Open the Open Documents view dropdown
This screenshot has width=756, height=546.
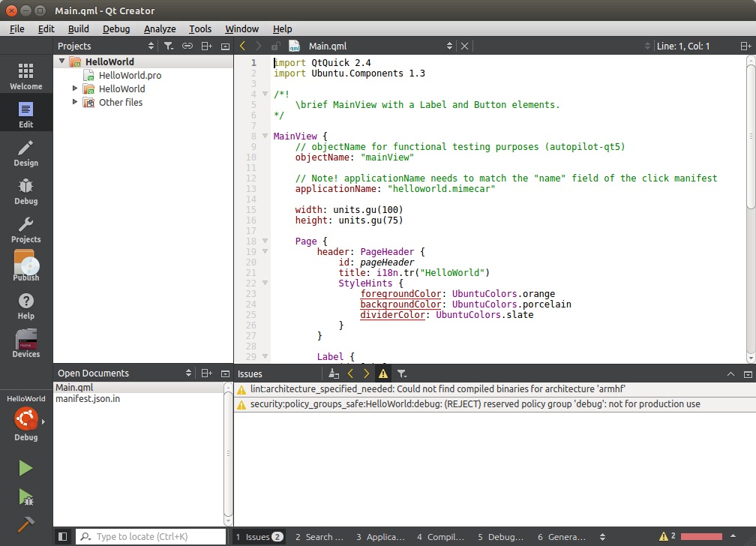[188, 373]
